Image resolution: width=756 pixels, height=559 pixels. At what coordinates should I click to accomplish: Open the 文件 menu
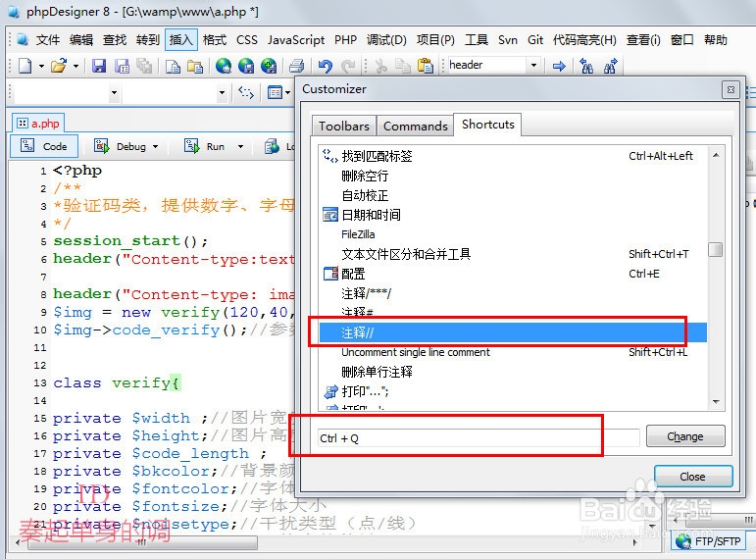(x=48, y=40)
